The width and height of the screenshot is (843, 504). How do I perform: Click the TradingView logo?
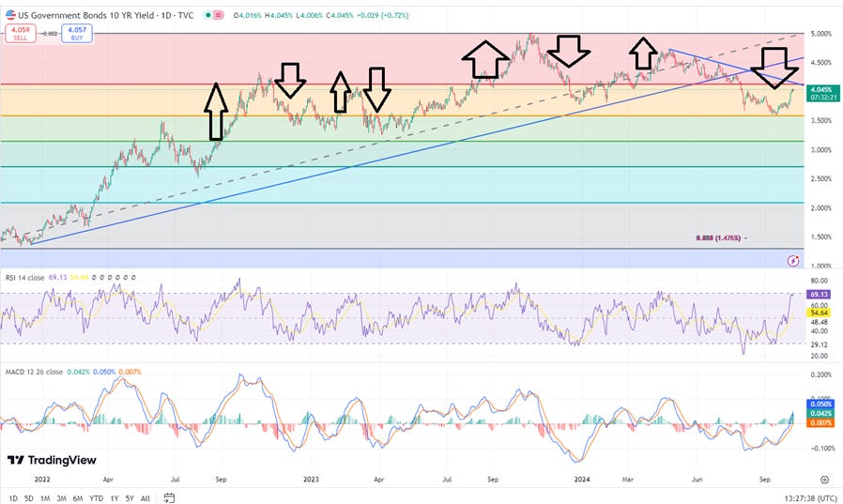click(52, 460)
